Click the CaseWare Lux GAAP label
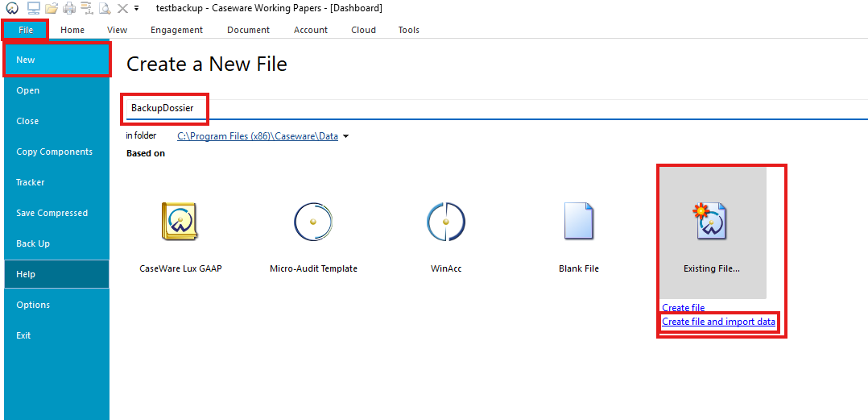 point(181,268)
